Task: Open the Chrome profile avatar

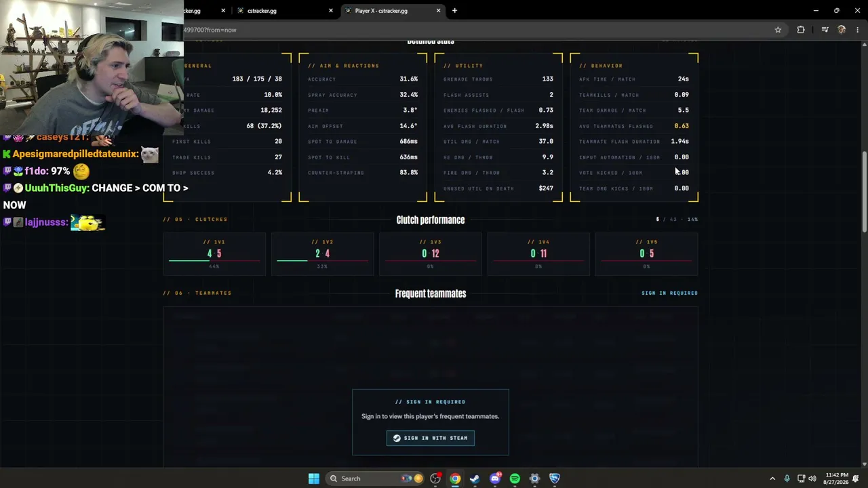Action: click(842, 30)
